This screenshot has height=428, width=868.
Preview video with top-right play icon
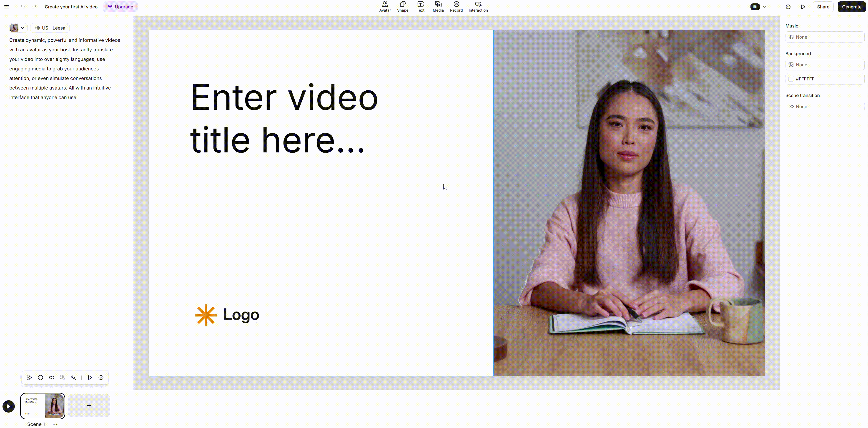(803, 7)
